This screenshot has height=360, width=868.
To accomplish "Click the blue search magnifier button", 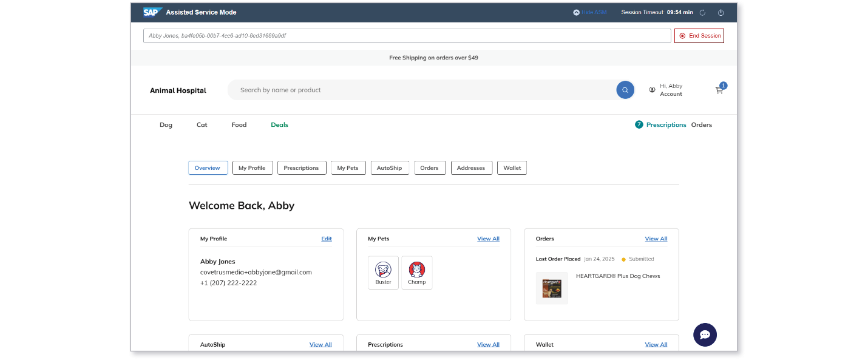I will 625,90.
